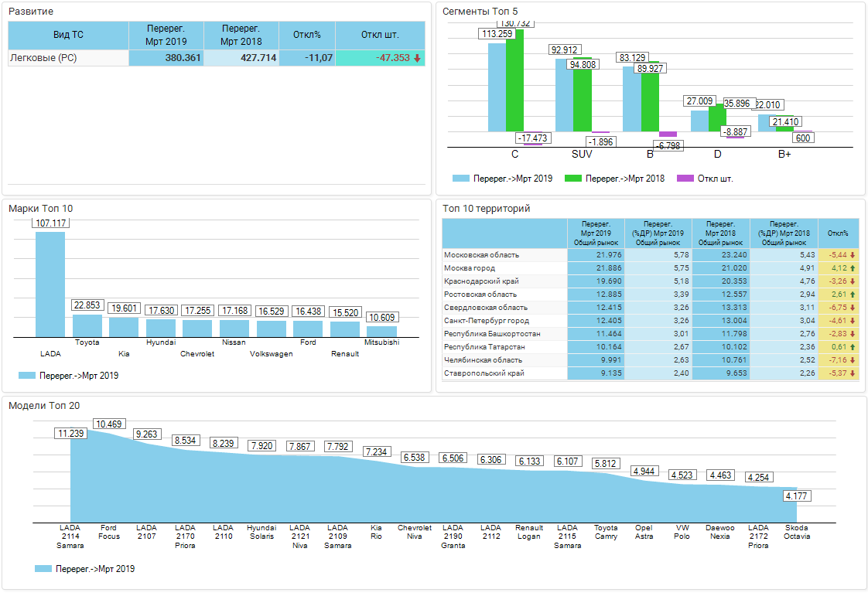Screen dimensions: 868x613
Task: Click red down arrow in Легковые (PC) row
Action: click(417, 58)
